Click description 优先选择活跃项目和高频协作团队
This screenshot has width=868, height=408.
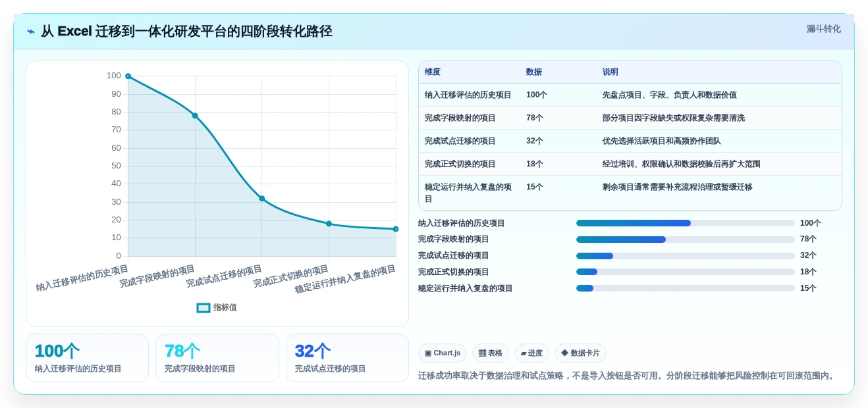662,141
